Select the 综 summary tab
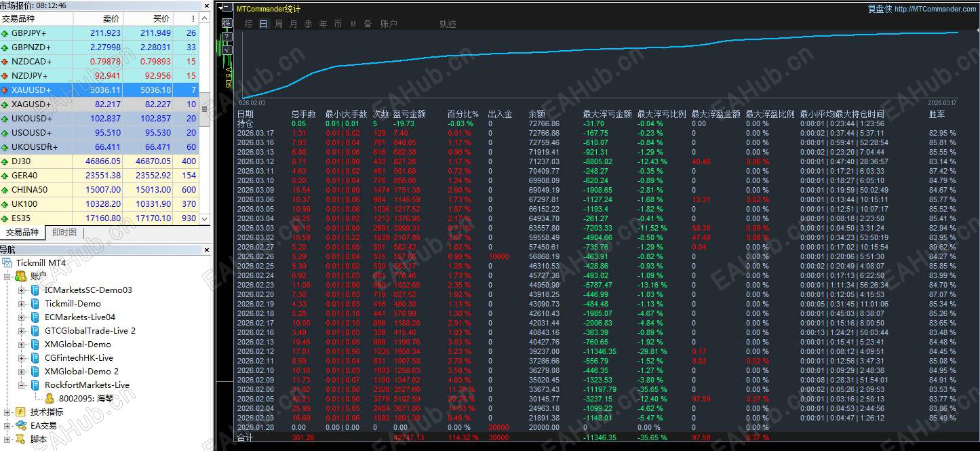The image size is (980, 451). (x=249, y=24)
